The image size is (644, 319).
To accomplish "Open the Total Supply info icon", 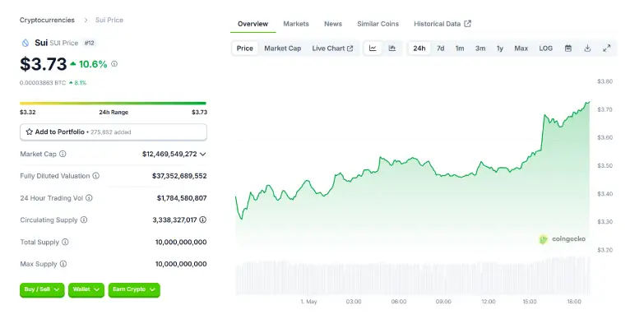I will coord(65,242).
